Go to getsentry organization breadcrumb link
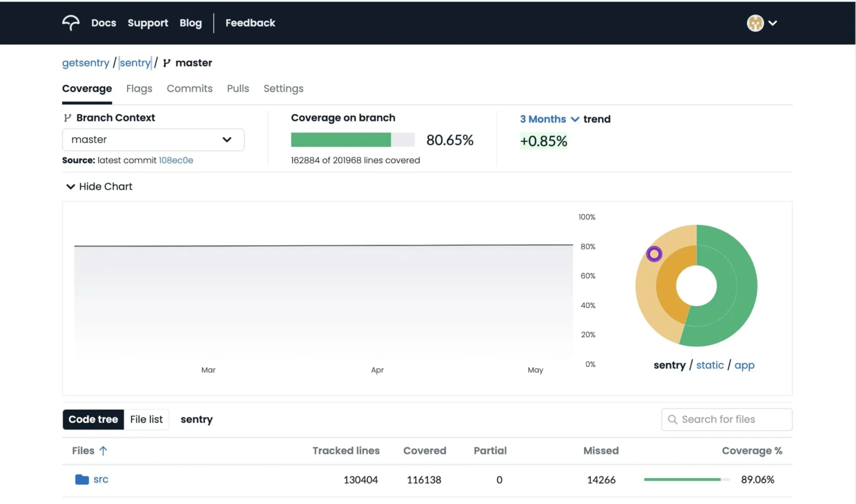This screenshot has width=856, height=504. tap(86, 63)
